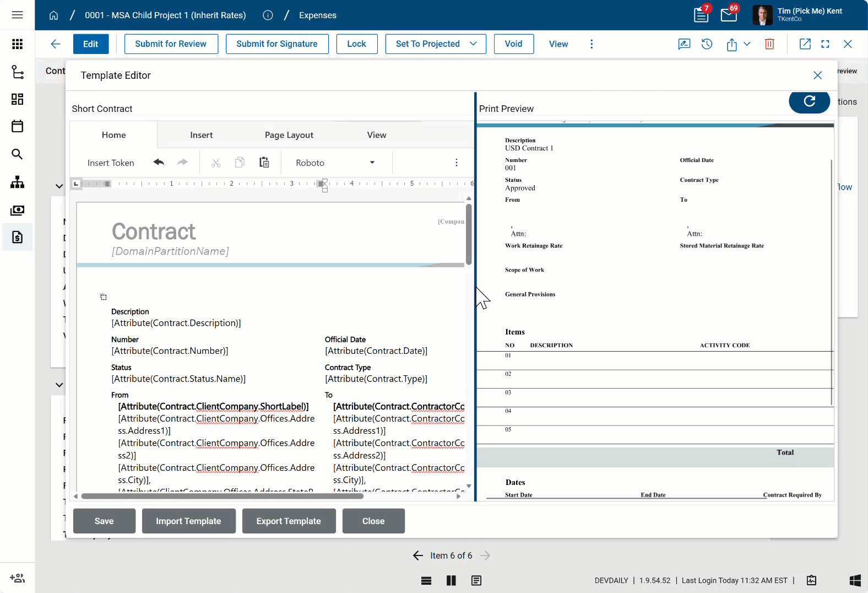Open the tasks clipboard with 7 badge

pos(701,15)
